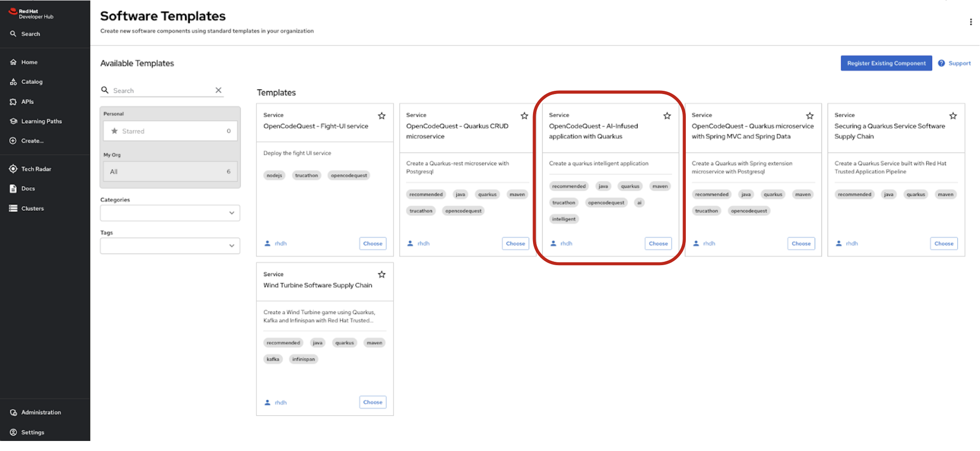Star the Spring MVC and Spring Data template
This screenshot has width=980, height=451.
(x=810, y=116)
